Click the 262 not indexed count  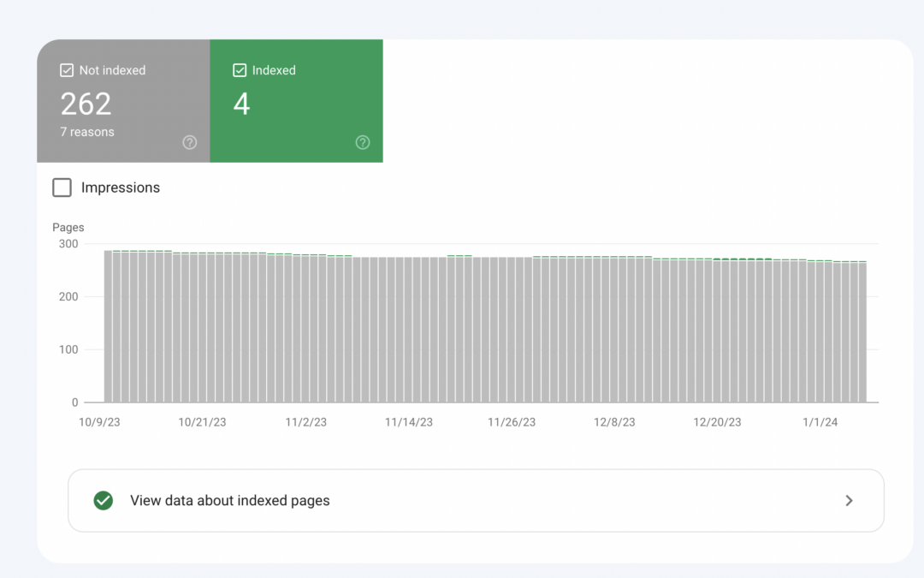click(x=86, y=104)
